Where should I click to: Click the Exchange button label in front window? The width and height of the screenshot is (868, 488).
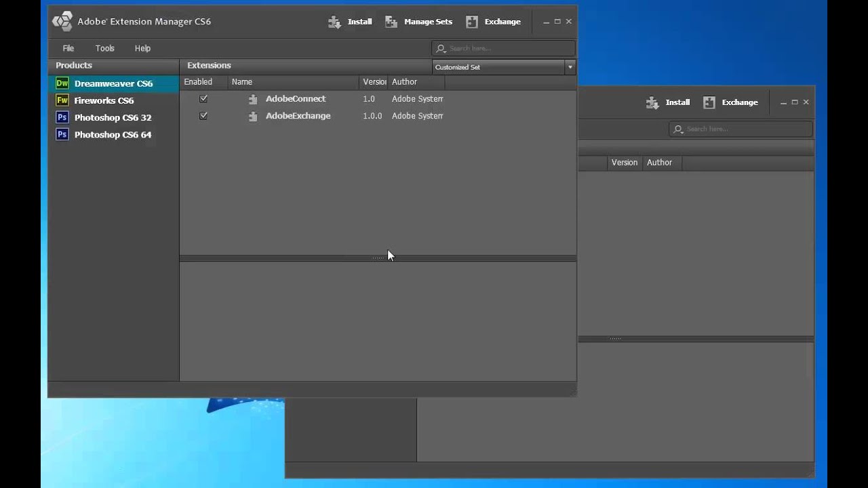tap(502, 22)
